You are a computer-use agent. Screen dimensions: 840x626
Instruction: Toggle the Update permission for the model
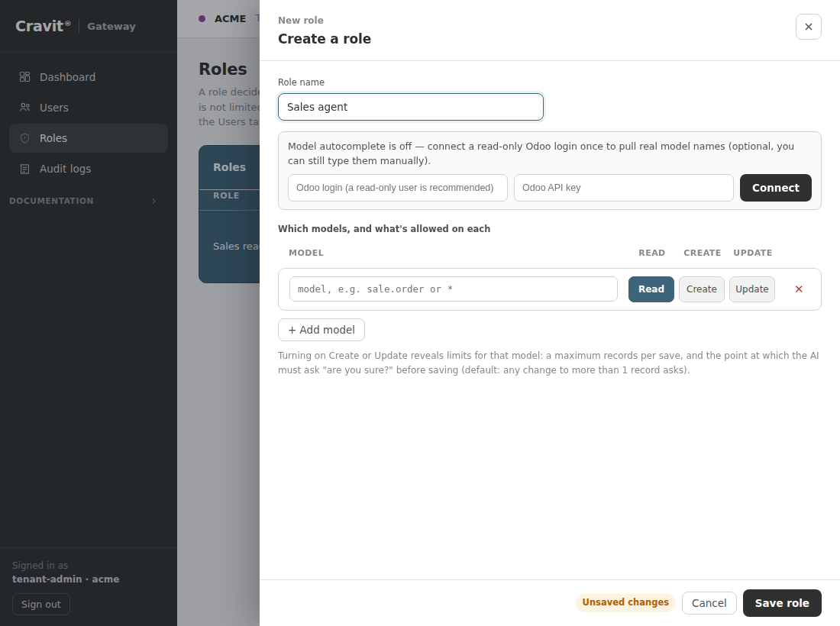coord(751,289)
